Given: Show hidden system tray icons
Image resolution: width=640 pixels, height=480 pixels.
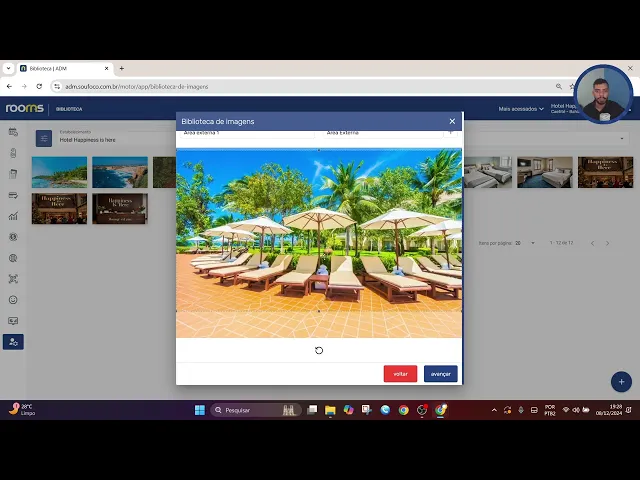Looking at the screenshot, I should [494, 410].
